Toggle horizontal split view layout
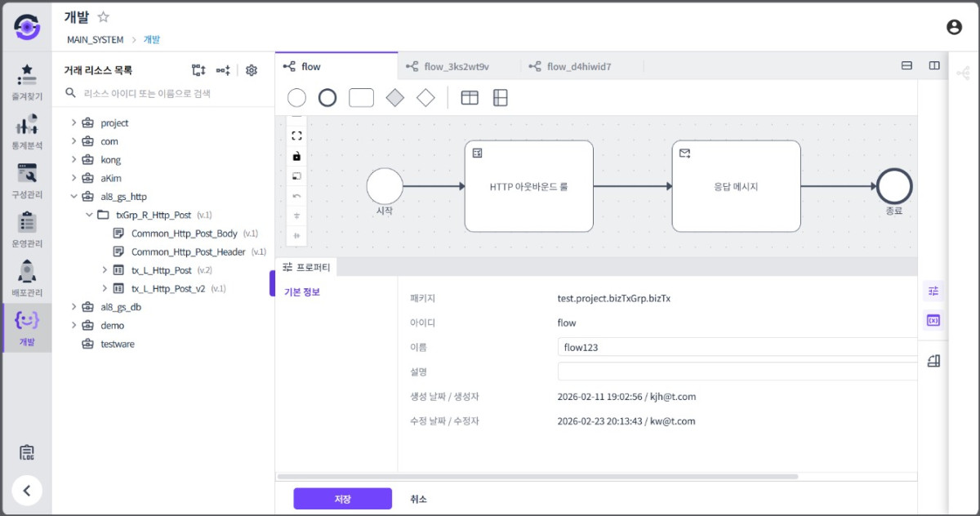 (x=906, y=66)
